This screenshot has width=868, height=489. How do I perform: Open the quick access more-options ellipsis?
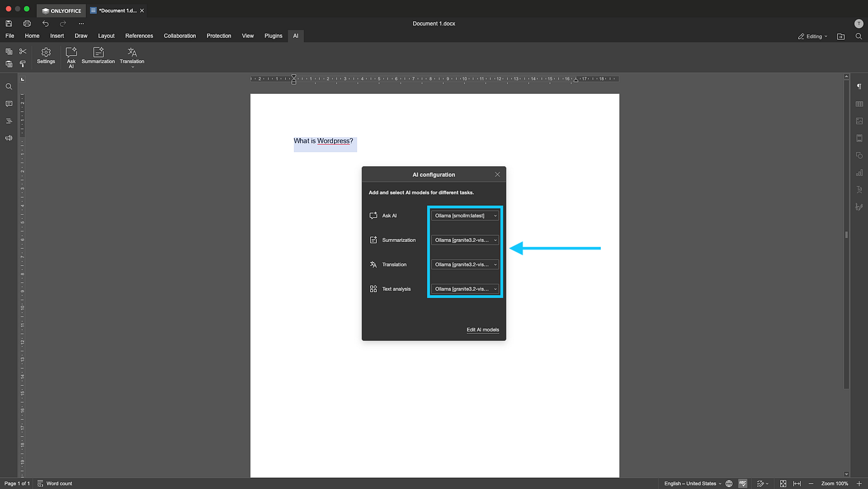[81, 24]
